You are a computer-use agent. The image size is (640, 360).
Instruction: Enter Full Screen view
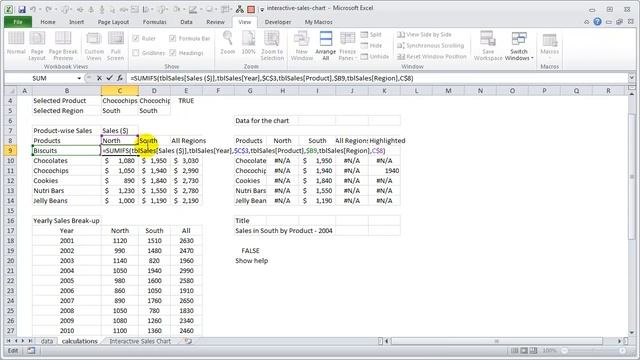pos(116,46)
